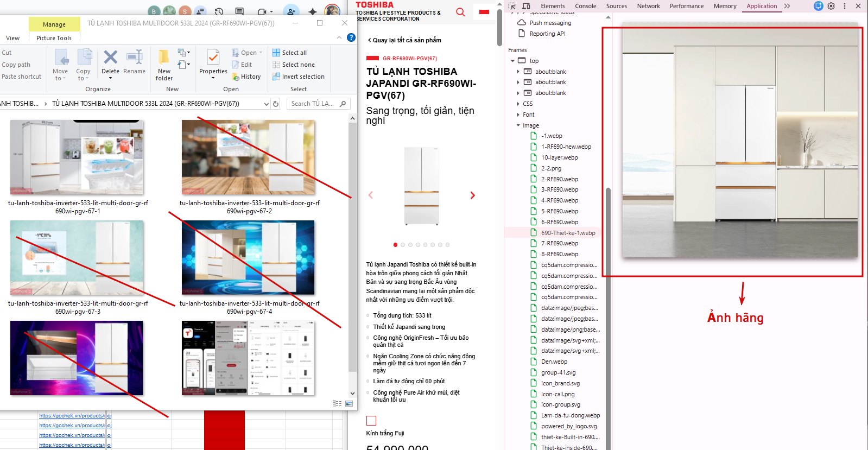Collapse the top frame in DevTools

click(x=512, y=61)
